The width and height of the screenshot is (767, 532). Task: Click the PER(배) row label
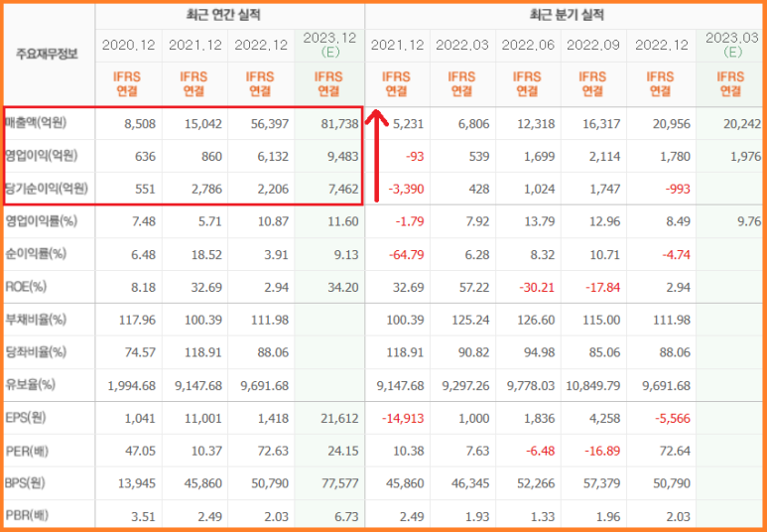pyautogui.click(x=27, y=451)
